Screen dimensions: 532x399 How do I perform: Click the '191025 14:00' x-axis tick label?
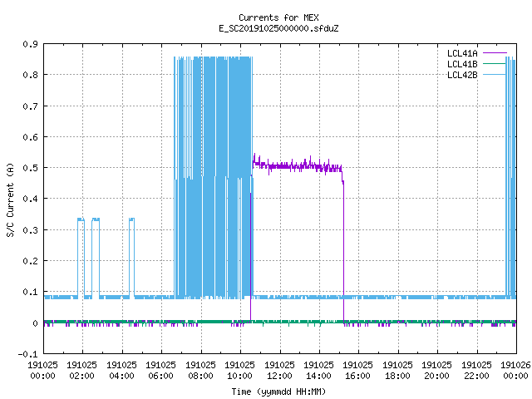[318, 371]
